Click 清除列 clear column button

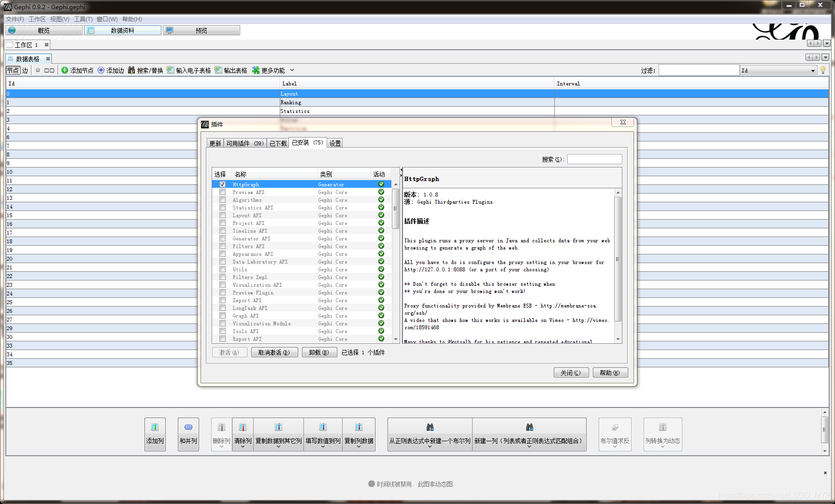[243, 434]
